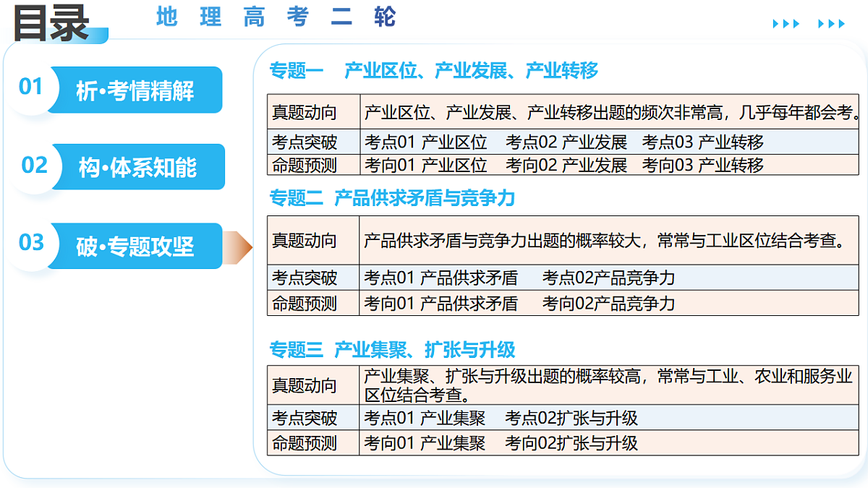Click 考点03 产业转移
Image resolution: width=868 pixels, height=488 pixels.
(703, 142)
